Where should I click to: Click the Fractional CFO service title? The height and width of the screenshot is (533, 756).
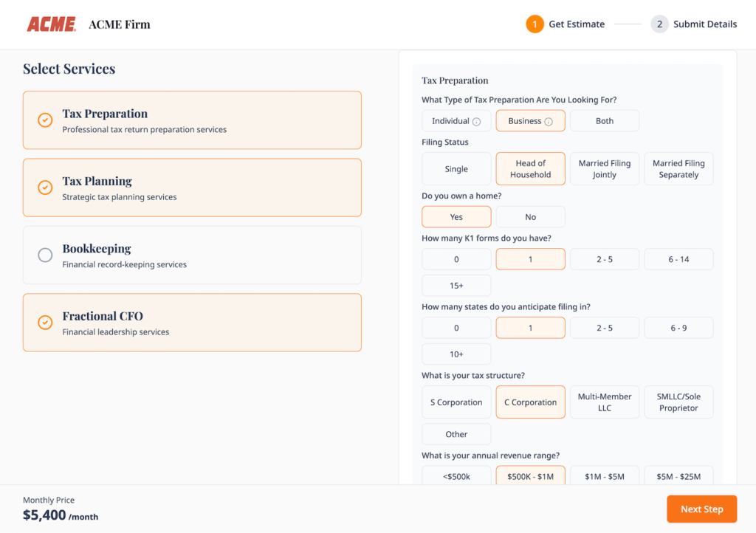[103, 316]
